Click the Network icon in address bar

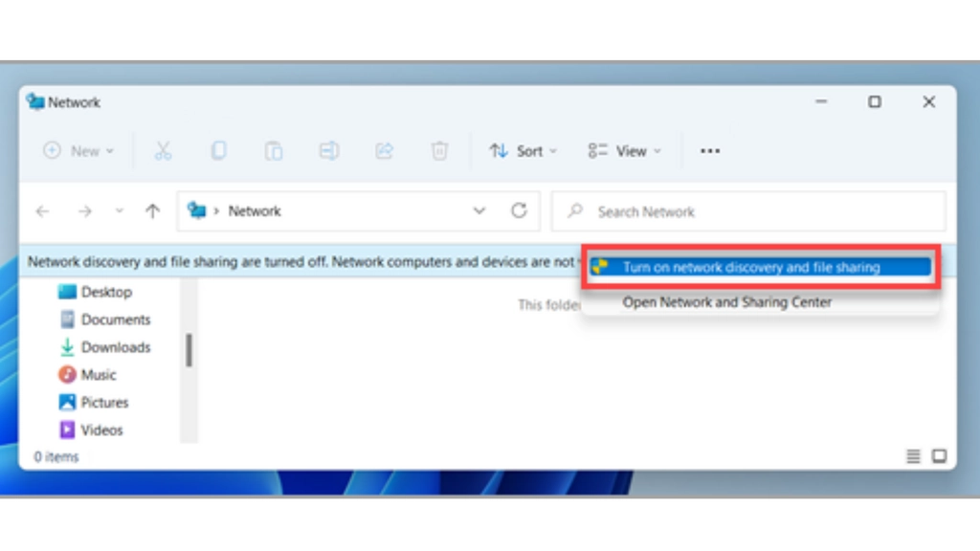click(197, 210)
